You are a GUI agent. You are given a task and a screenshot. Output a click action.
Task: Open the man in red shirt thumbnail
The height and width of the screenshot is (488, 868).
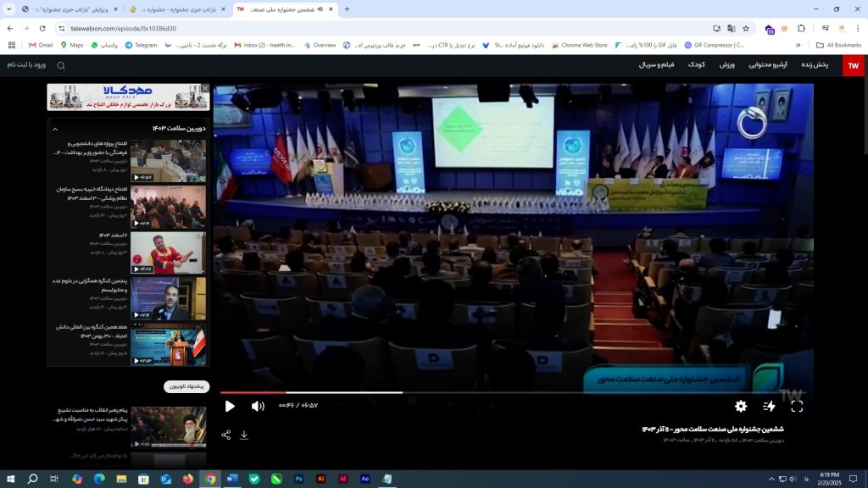click(x=168, y=252)
